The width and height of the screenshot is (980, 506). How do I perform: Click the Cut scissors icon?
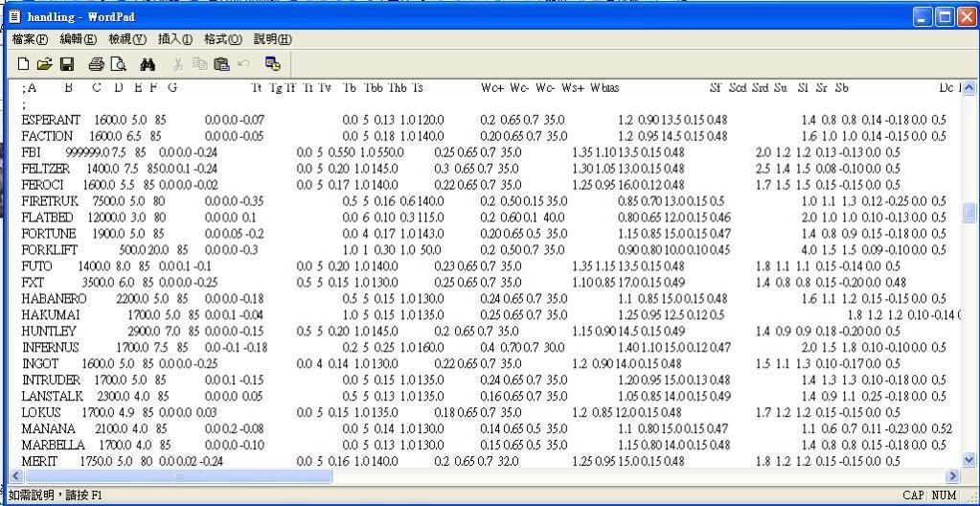coord(177,63)
